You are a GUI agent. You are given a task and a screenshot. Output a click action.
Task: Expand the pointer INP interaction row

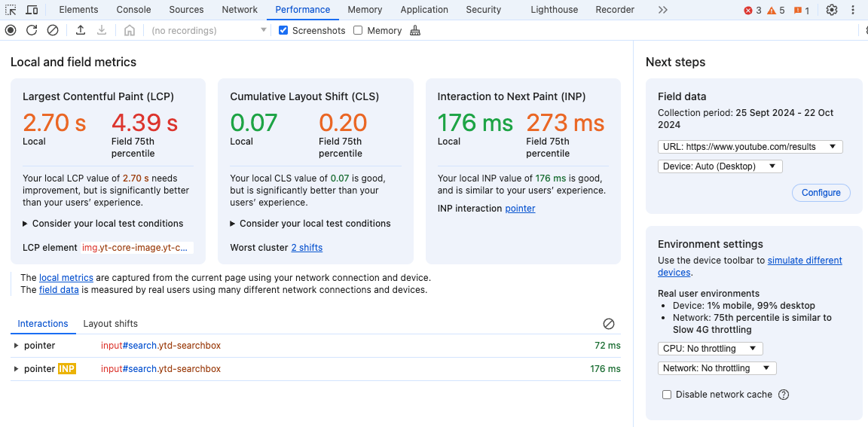16,369
